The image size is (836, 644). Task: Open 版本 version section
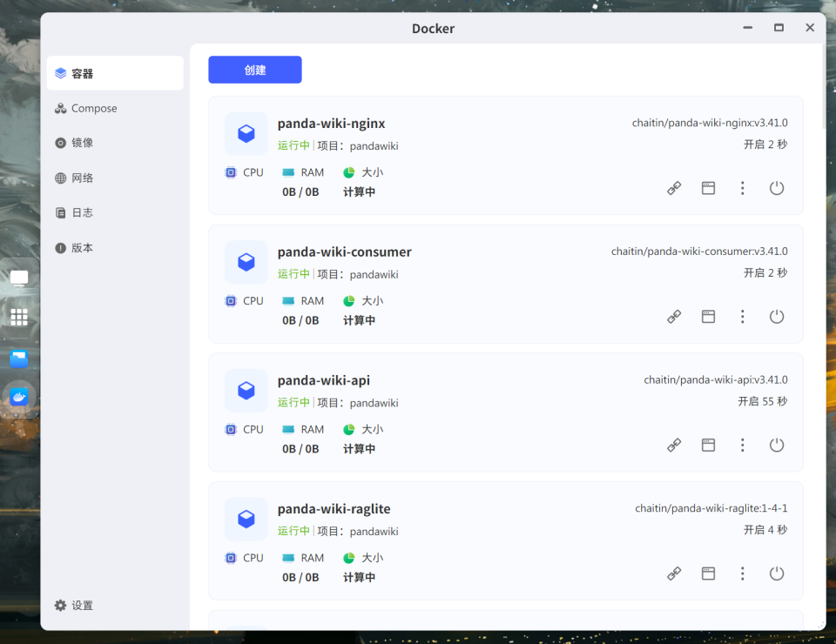[115, 248]
